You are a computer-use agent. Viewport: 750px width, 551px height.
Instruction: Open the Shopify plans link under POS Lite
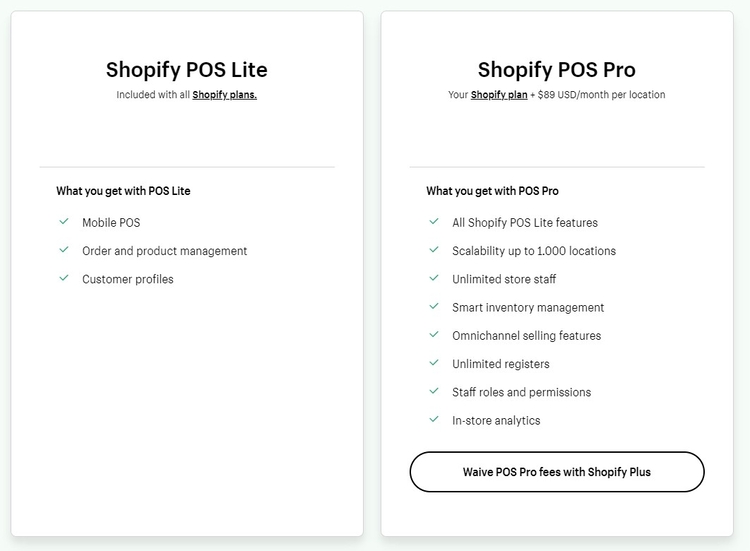tap(224, 95)
